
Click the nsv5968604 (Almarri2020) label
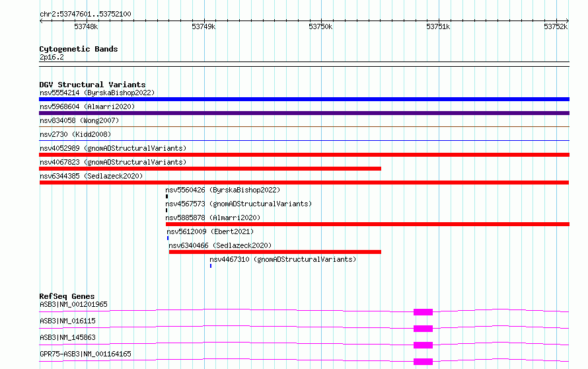[x=87, y=106]
